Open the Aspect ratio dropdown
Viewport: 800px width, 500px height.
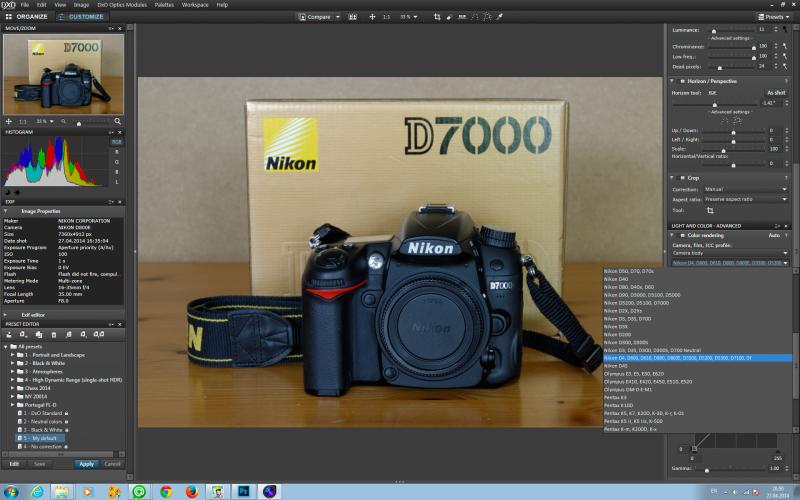pos(746,199)
